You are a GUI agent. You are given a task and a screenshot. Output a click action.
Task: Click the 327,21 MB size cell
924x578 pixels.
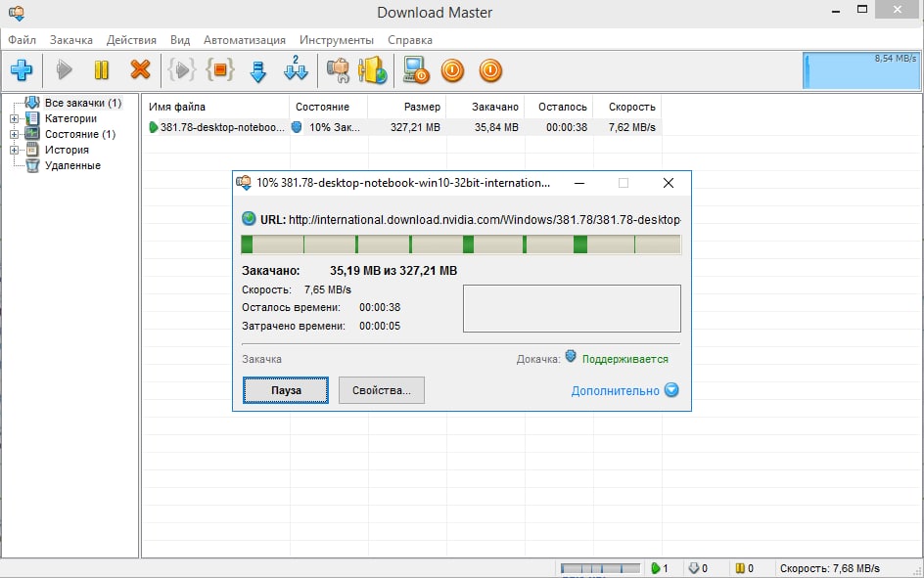coord(415,127)
